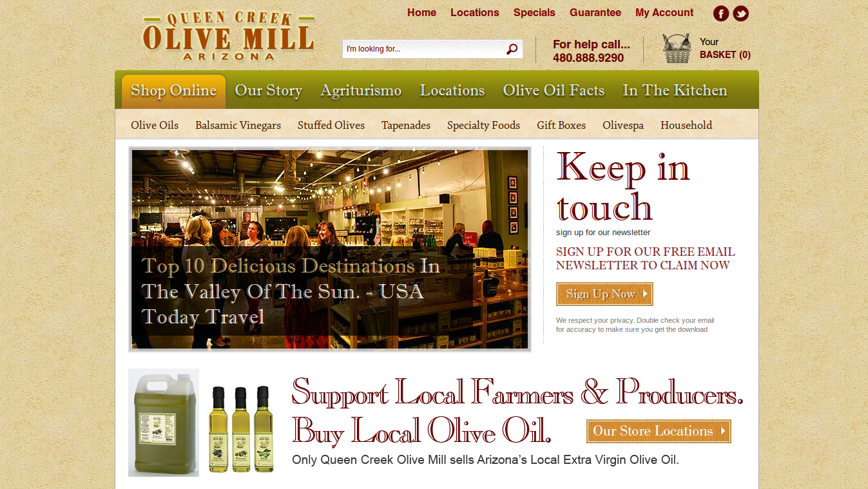Go to Agriturismo section

click(x=361, y=91)
